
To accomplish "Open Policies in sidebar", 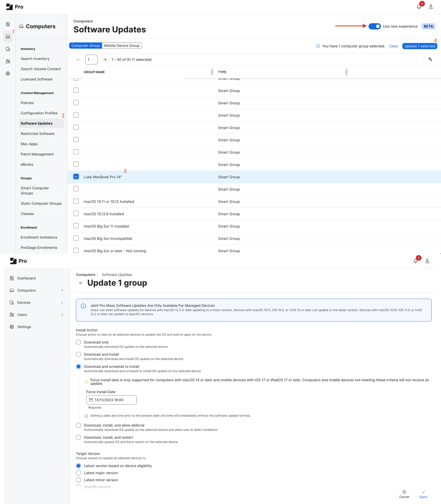I will tap(27, 103).
